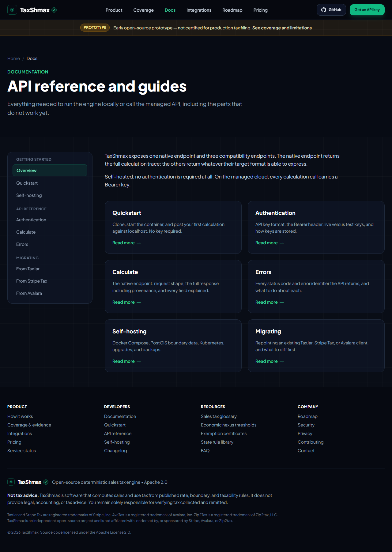Click Read more on the Quickstart card
The image size is (392, 552).
tap(126, 243)
